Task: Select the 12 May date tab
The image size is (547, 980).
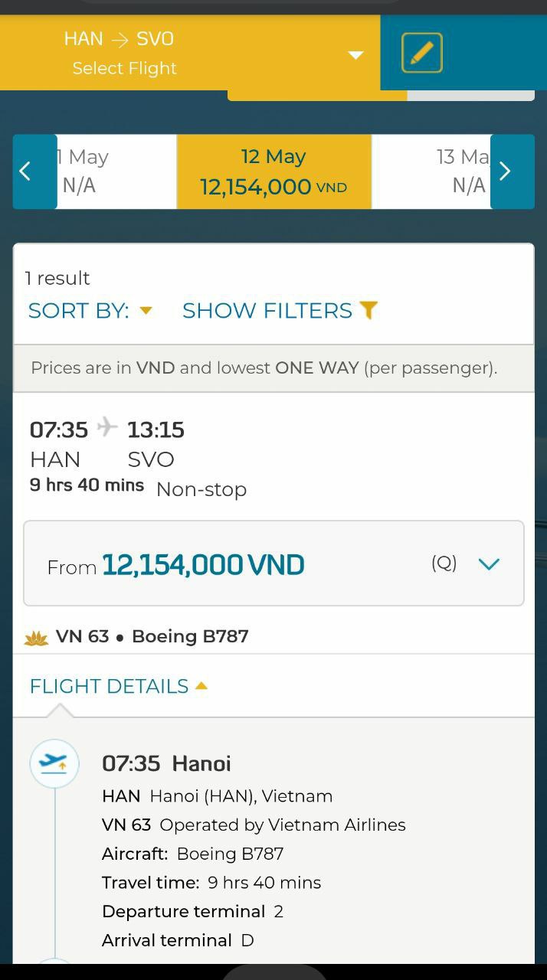Action: click(x=273, y=171)
